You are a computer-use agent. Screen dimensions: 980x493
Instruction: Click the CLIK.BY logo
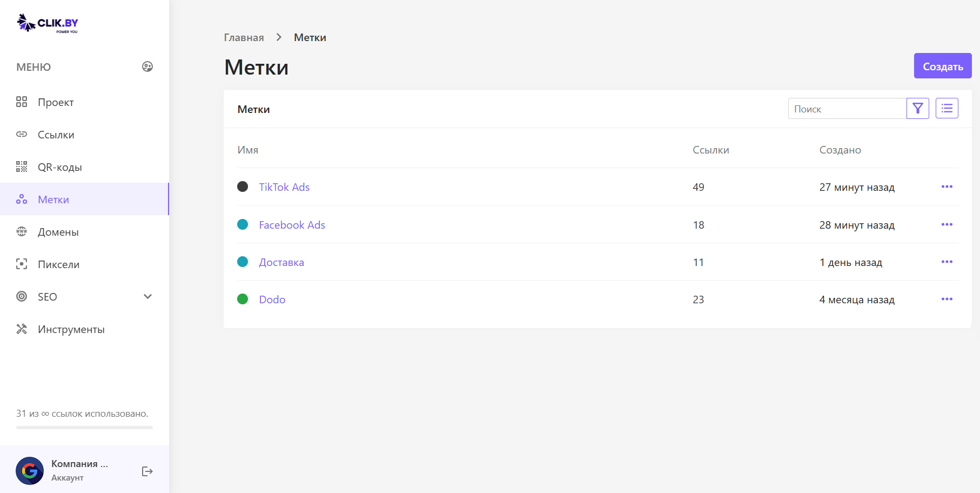click(48, 23)
